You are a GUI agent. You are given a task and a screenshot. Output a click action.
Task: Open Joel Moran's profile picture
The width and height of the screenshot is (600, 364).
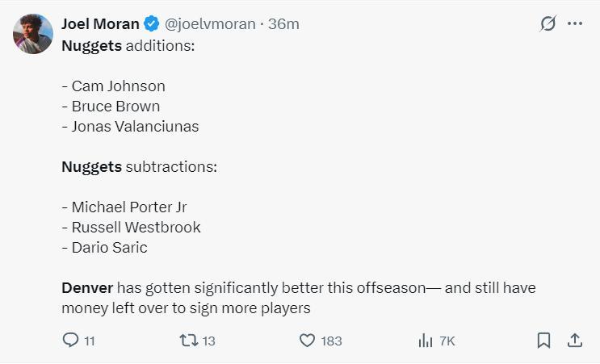pyautogui.click(x=33, y=34)
